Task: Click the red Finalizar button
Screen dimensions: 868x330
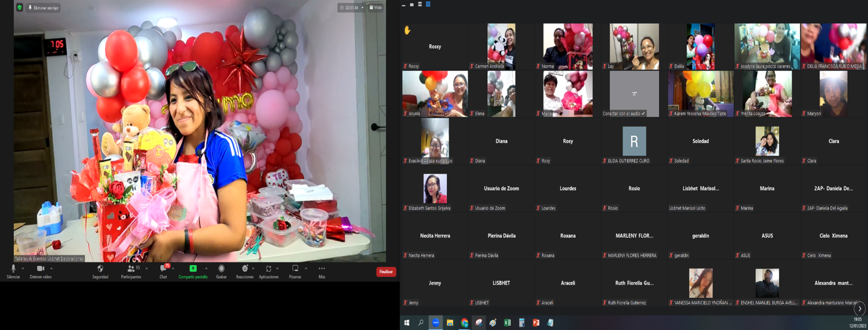Action: click(x=386, y=272)
